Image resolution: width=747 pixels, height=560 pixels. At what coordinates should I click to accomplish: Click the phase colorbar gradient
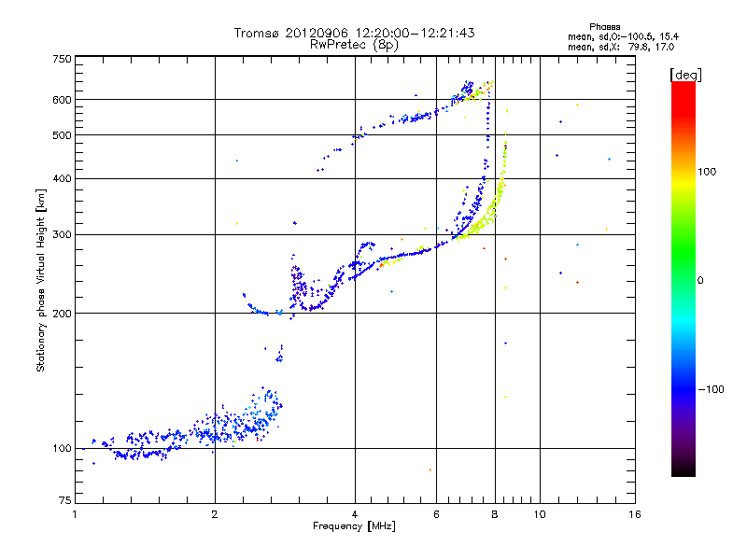point(684,278)
